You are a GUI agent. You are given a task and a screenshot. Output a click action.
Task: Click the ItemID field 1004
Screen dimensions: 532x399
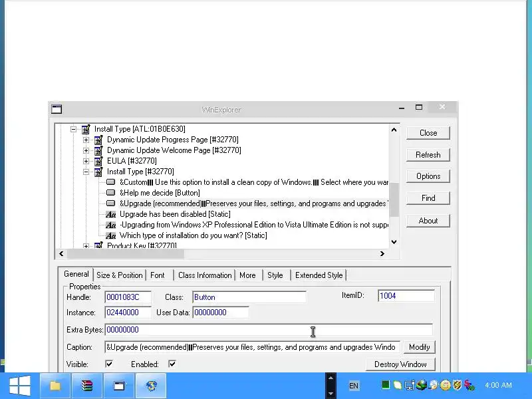[406, 296]
